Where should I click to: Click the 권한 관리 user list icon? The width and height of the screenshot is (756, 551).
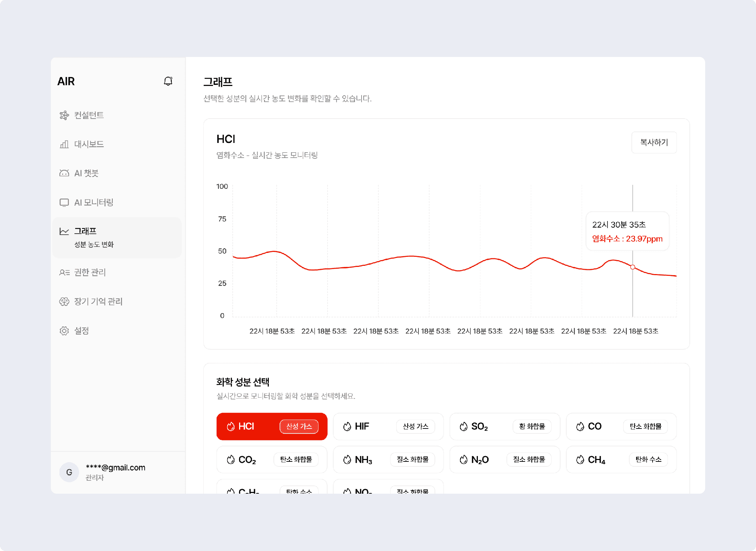point(64,272)
